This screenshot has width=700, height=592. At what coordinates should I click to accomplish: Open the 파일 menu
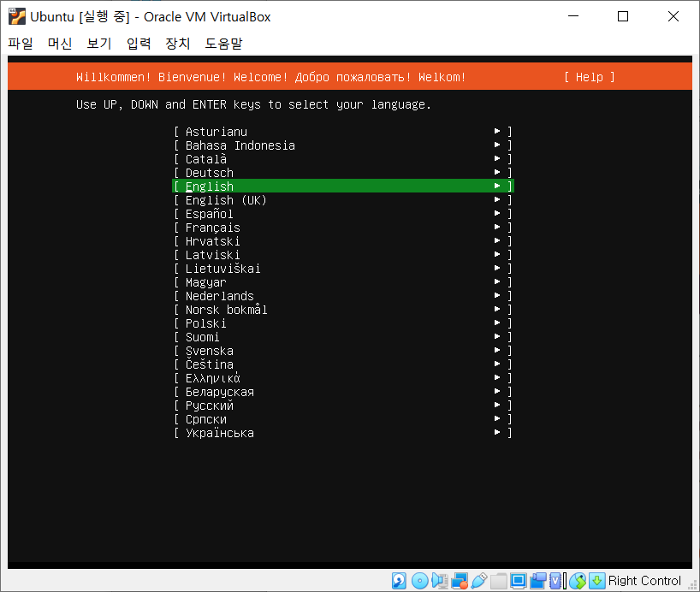coord(21,44)
